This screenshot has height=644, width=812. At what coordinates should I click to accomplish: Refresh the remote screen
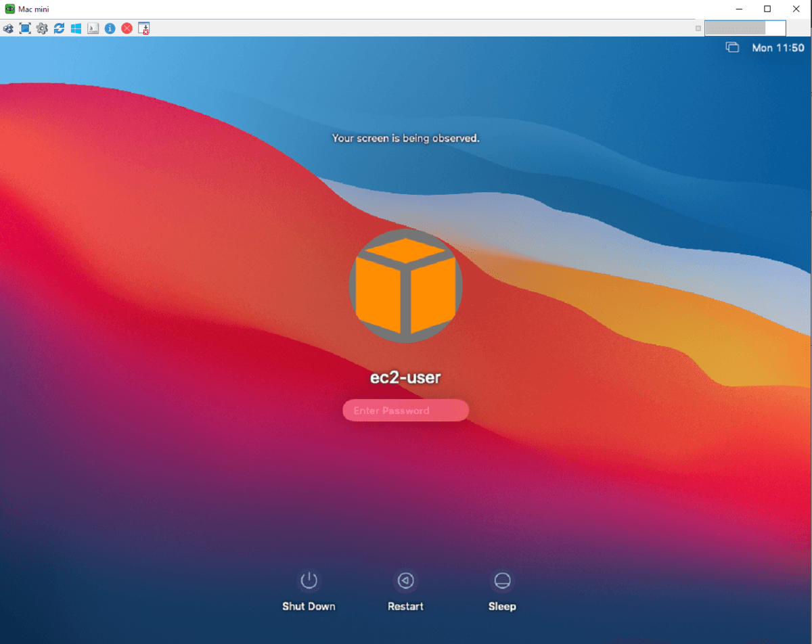pos(59,28)
